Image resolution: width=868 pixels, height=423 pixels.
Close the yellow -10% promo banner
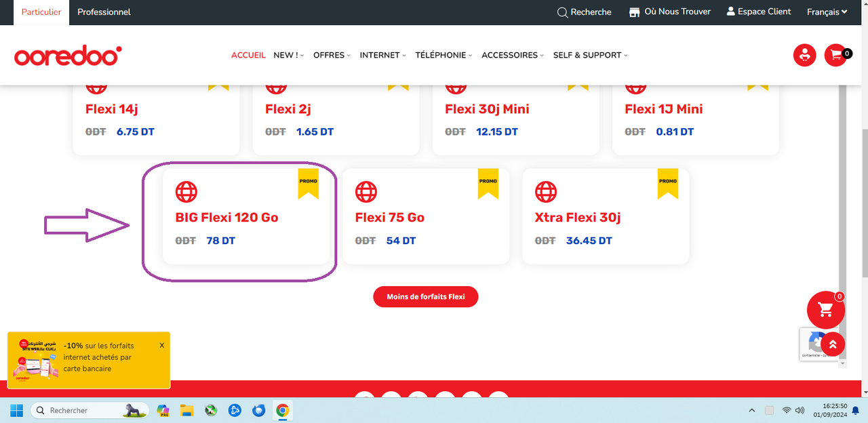(x=162, y=345)
